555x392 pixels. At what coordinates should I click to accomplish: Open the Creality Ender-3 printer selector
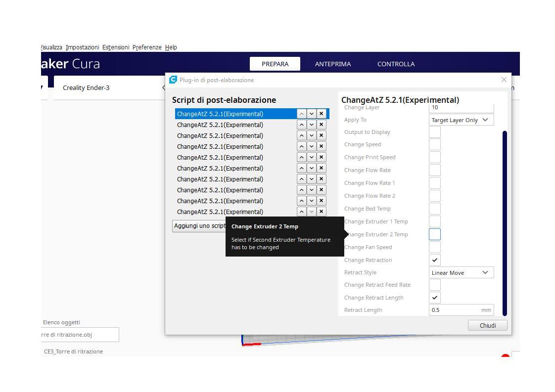[x=109, y=88]
